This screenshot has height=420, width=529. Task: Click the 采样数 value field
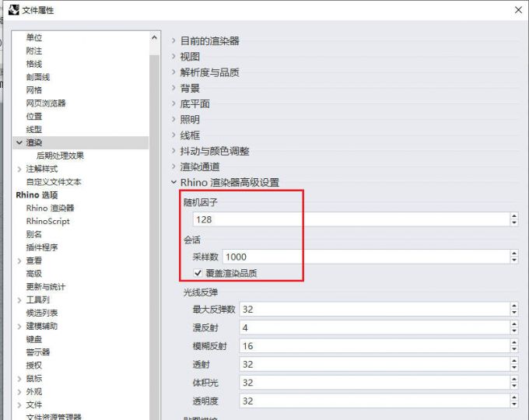pos(366,257)
